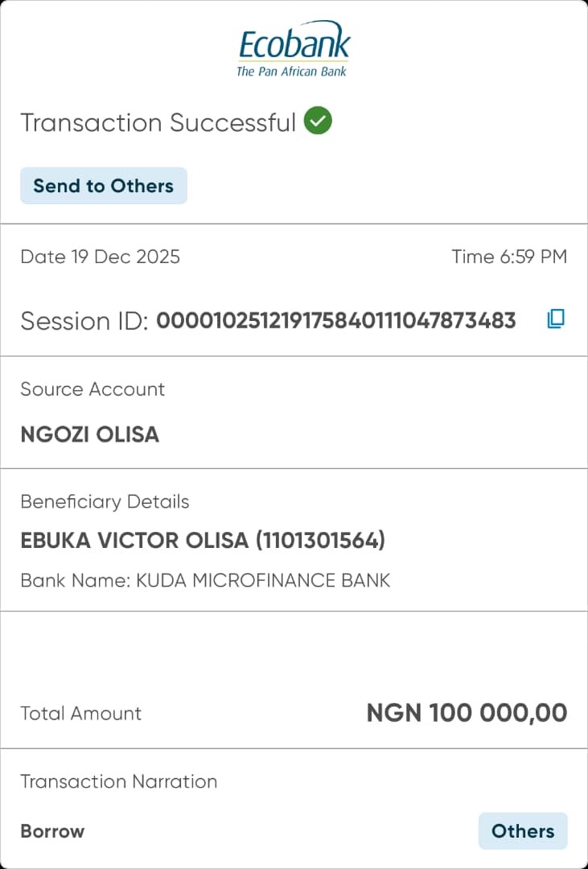
Task: Click the Transaction Successful heading
Action: coord(158,123)
